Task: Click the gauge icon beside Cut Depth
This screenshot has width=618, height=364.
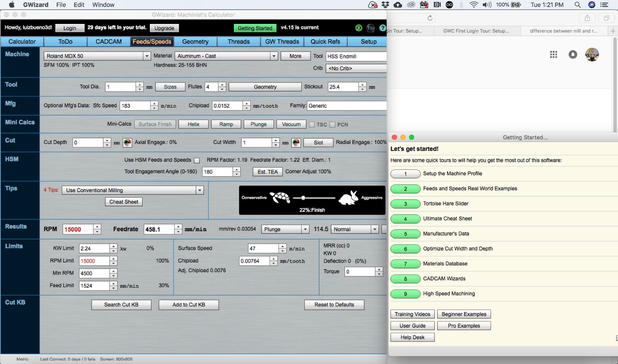Action: tap(127, 143)
